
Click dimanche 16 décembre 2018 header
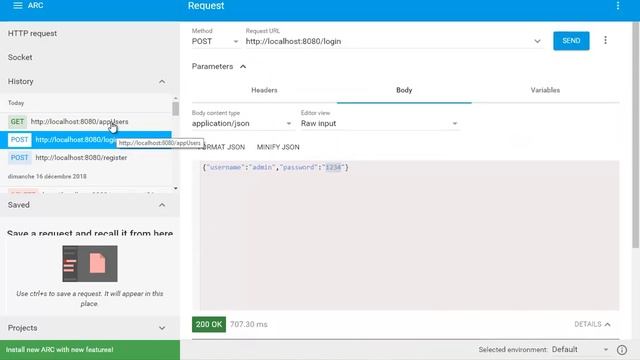47,177
